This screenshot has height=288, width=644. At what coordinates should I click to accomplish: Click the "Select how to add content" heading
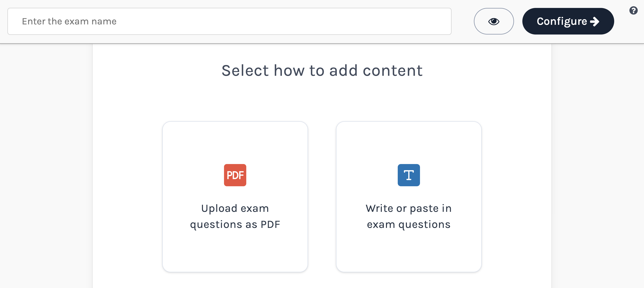tap(322, 71)
